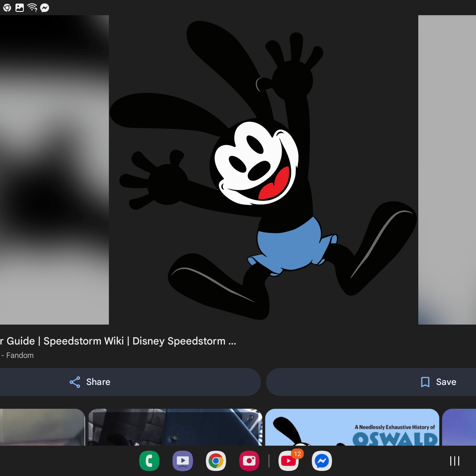Image resolution: width=476 pixels, height=476 pixels.
Task: Open the dark blue related image thumbnail
Action: pos(176,427)
